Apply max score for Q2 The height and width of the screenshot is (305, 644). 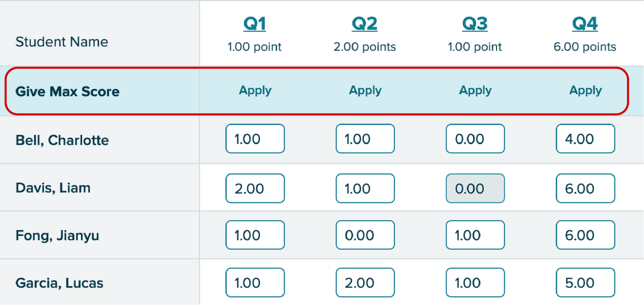[x=365, y=91]
